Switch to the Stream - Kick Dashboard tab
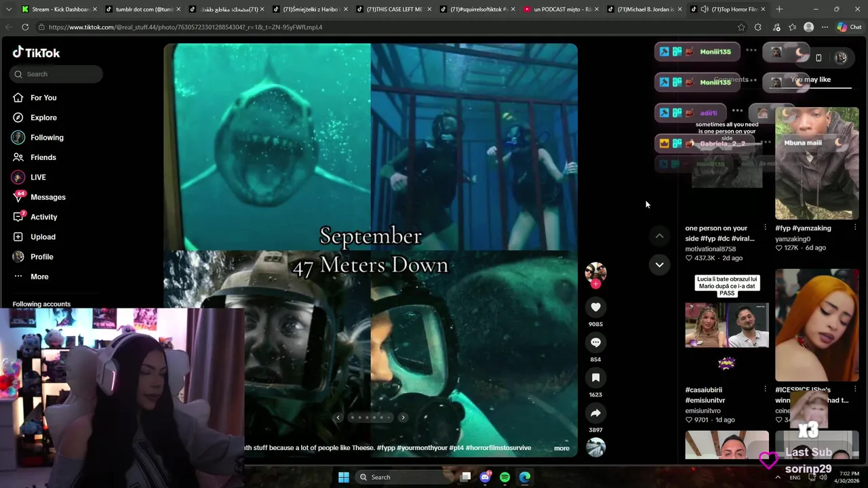 [x=59, y=9]
